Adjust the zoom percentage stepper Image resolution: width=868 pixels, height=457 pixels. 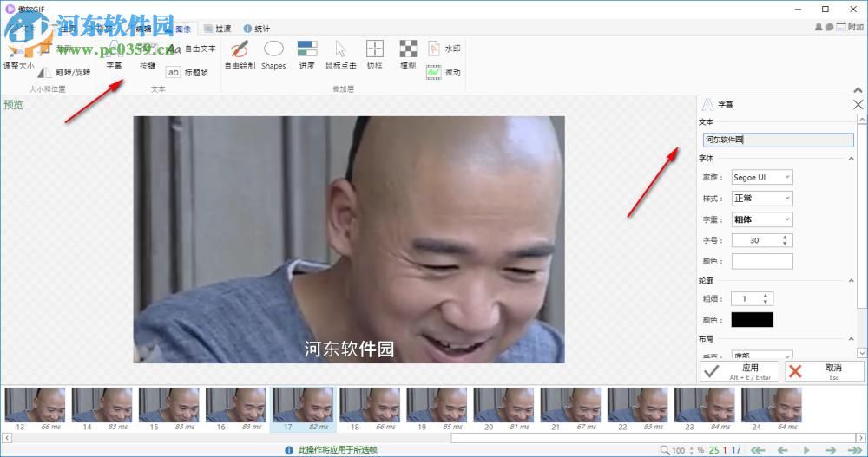pos(691,450)
